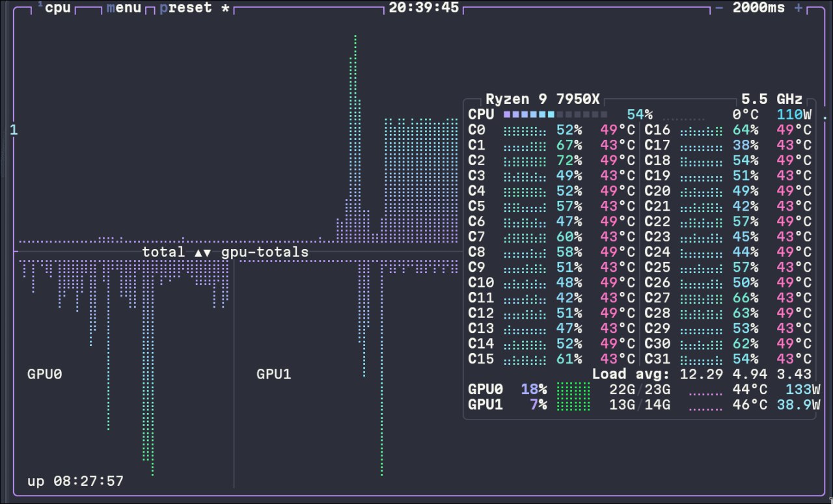Click the C19 core label

[x=657, y=176]
